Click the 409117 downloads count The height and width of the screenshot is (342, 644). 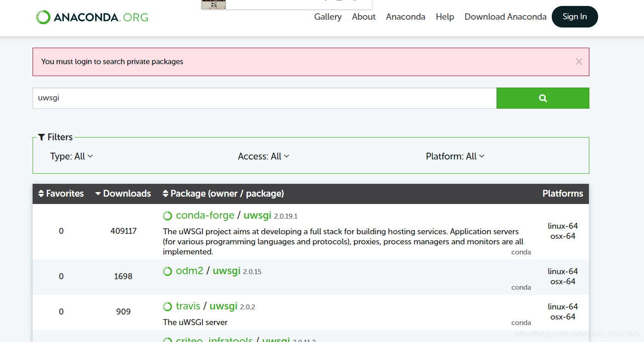coord(123,231)
